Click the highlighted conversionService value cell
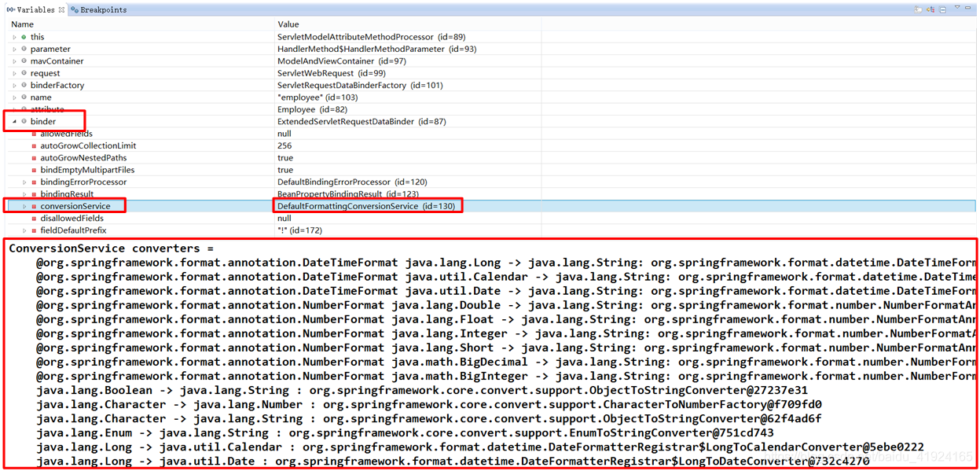Image resolution: width=980 pixels, height=471 pixels. tap(368, 205)
